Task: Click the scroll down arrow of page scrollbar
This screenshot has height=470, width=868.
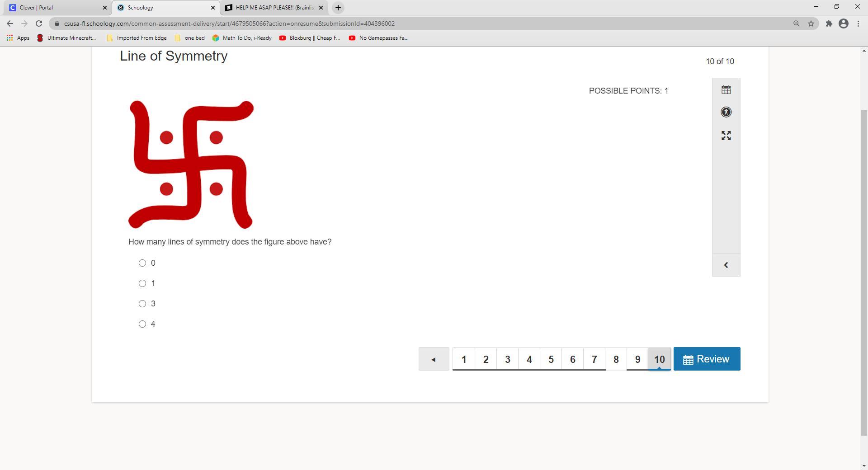Action: 863,465
